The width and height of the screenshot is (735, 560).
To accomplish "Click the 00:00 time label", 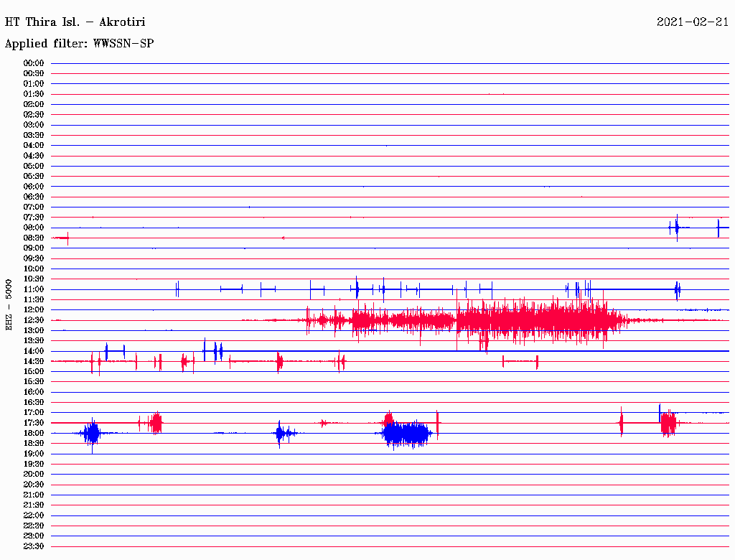I will click(34, 63).
